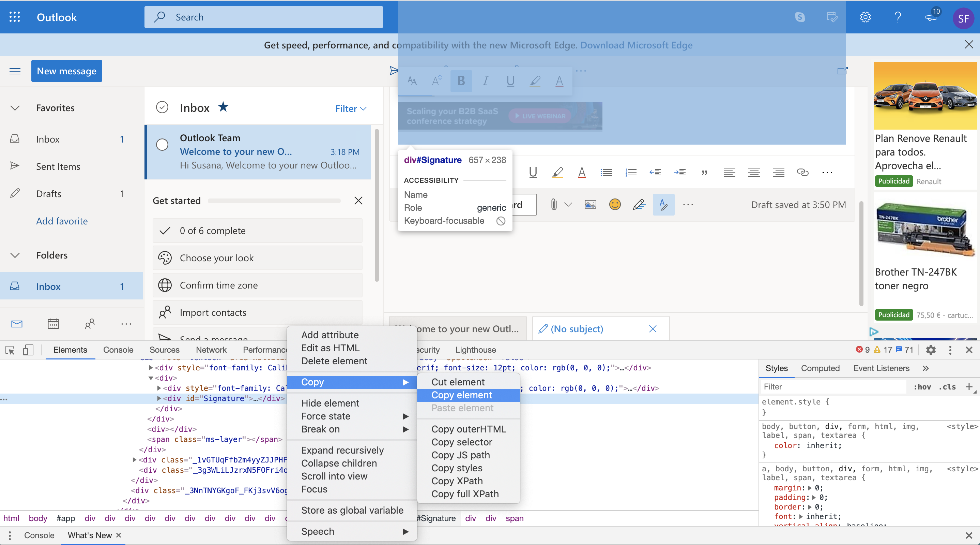Toggle the hamburger navigation pane icon
The height and width of the screenshot is (545, 980).
click(15, 71)
